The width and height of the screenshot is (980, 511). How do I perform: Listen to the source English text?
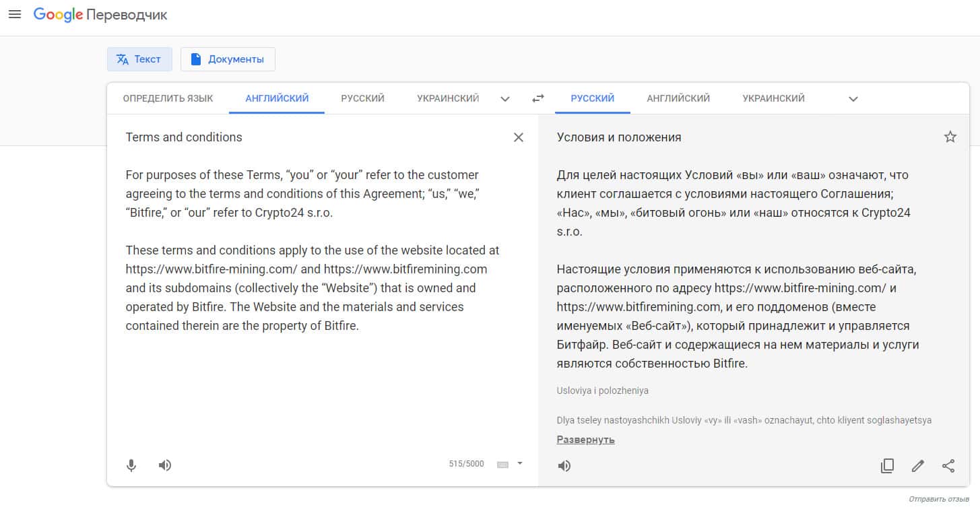(165, 465)
